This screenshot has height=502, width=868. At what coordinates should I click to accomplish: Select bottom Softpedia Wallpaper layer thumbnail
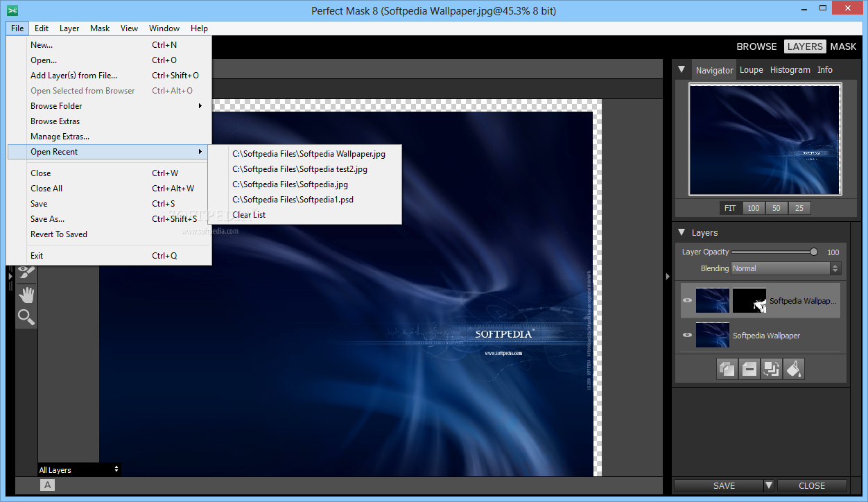click(713, 335)
